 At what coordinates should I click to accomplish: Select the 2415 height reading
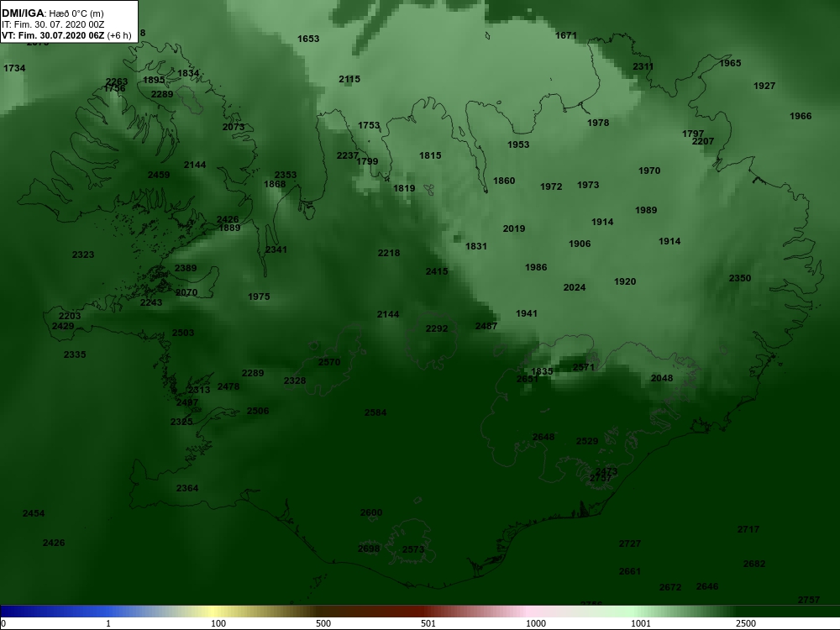point(437,271)
